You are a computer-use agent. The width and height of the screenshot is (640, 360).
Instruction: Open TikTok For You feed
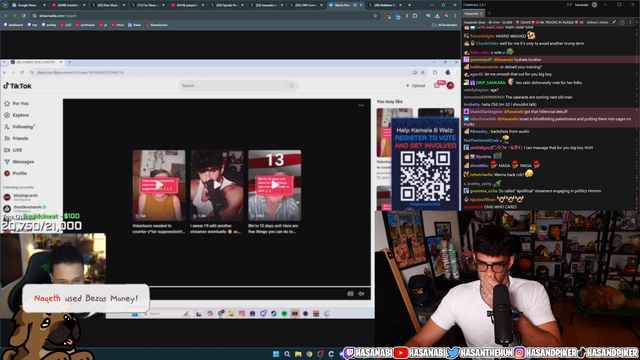(16, 104)
